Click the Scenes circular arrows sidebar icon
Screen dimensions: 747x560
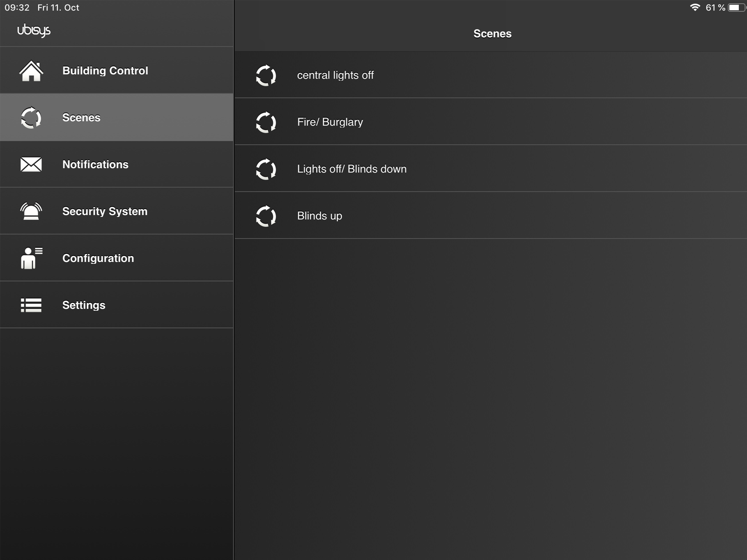(31, 118)
